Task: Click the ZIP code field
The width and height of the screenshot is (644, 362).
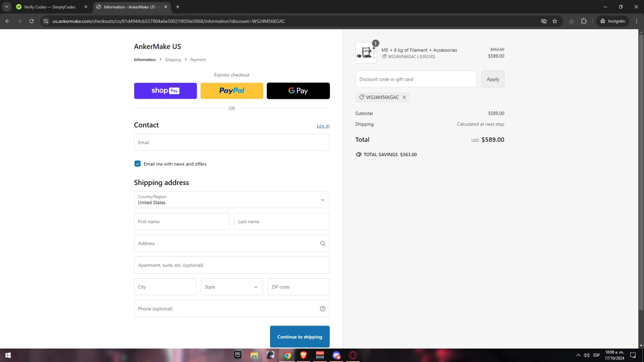Action: pos(298,287)
